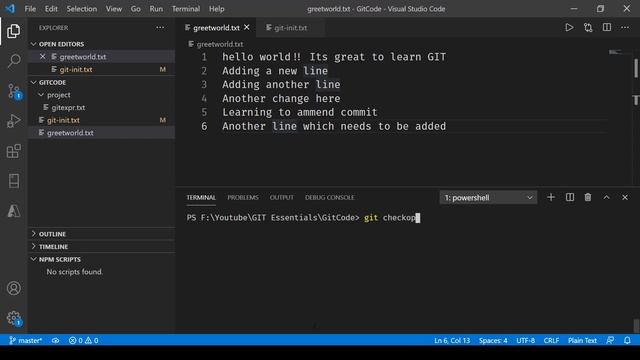The width and height of the screenshot is (640, 360).
Task: Select git-init.txt in Open Editors
Action: 102,69
